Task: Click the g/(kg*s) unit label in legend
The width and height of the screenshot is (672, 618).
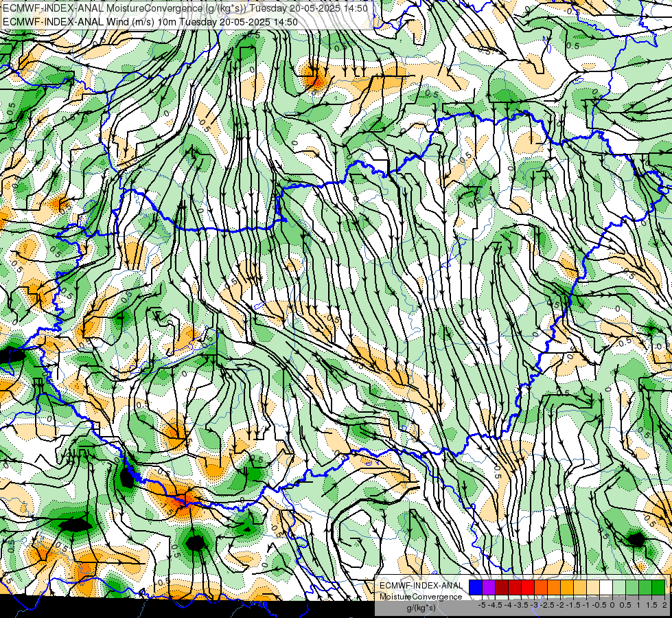Action: click(421, 608)
